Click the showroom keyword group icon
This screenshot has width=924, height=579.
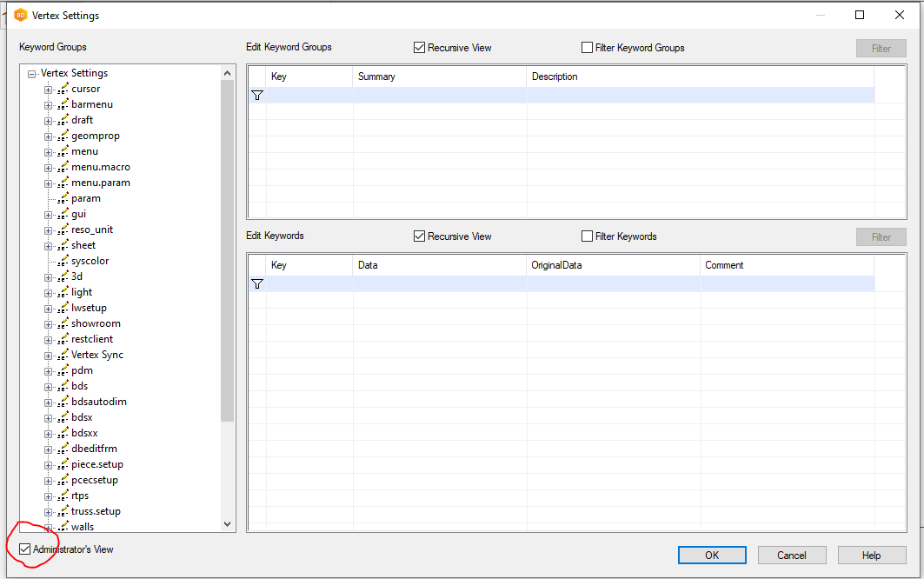click(x=63, y=323)
